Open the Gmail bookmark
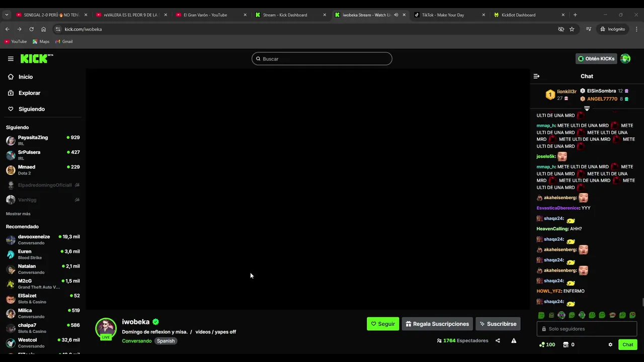 64,42
